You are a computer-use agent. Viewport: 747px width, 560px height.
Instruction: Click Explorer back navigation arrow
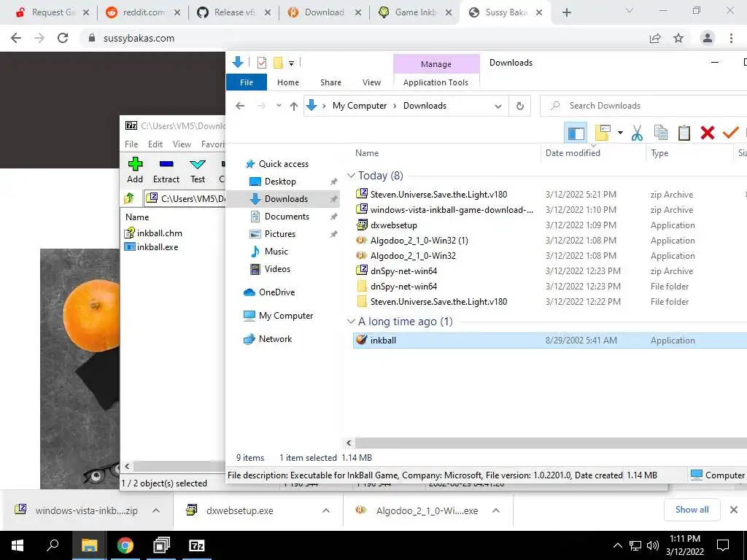pos(240,106)
